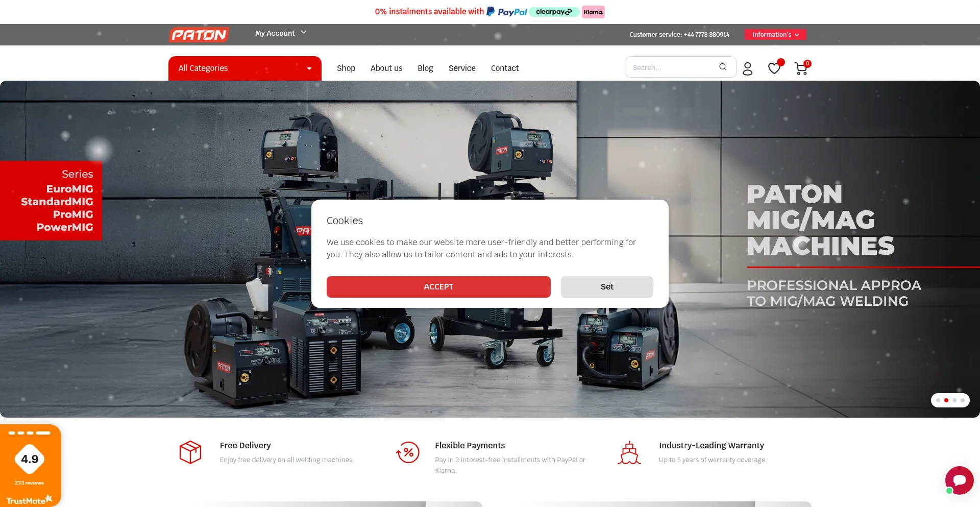Select the Service menu item
980x507 pixels.
[462, 68]
